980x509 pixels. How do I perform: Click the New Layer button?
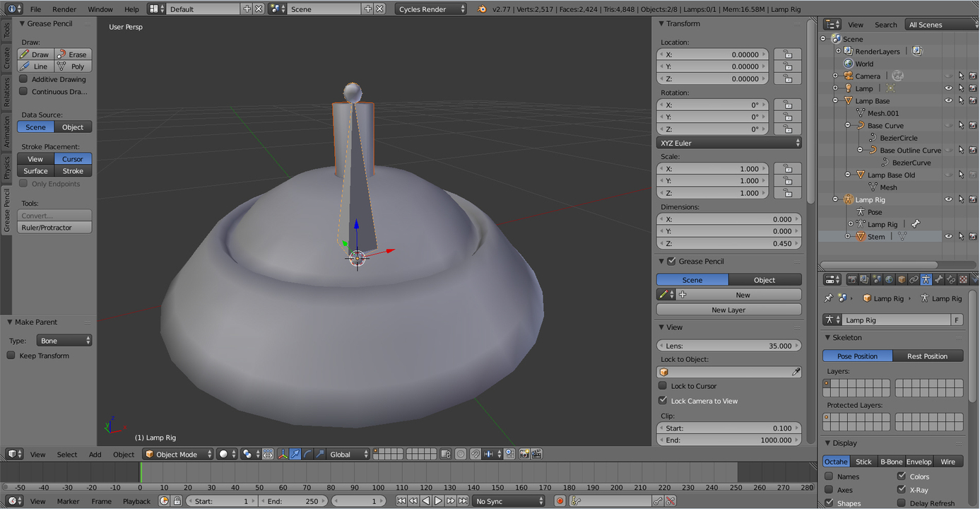pyautogui.click(x=728, y=310)
